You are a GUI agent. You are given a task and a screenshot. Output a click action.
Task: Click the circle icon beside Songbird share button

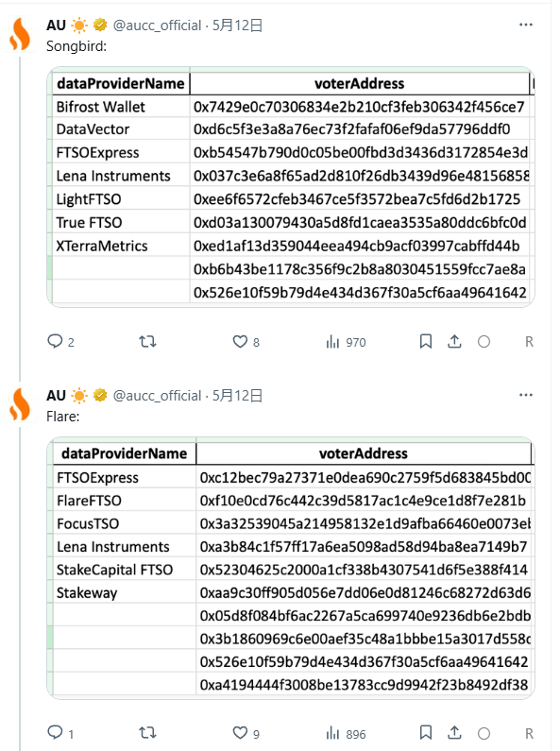tap(484, 342)
